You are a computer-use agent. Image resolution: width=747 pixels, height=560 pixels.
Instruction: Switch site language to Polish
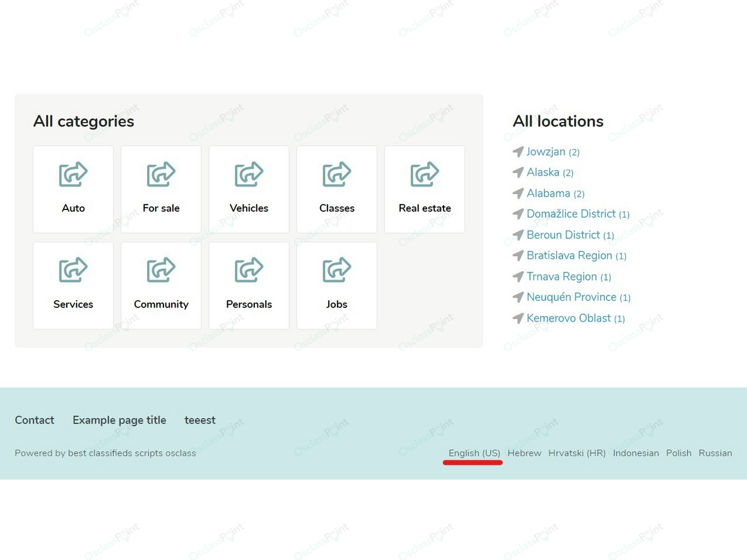(x=679, y=453)
